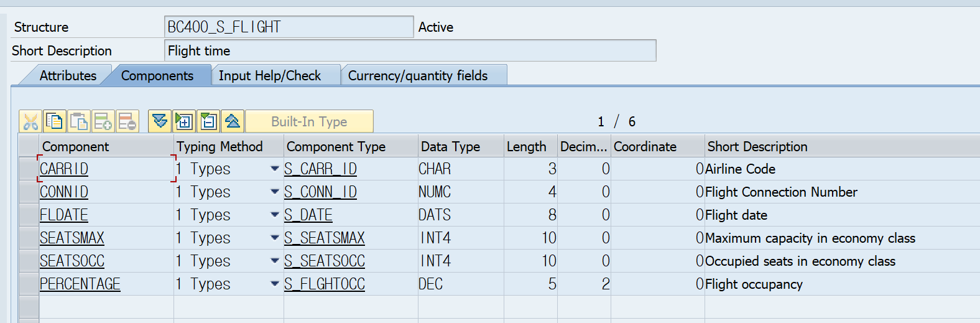Click the Delete Row icon

coord(127,121)
